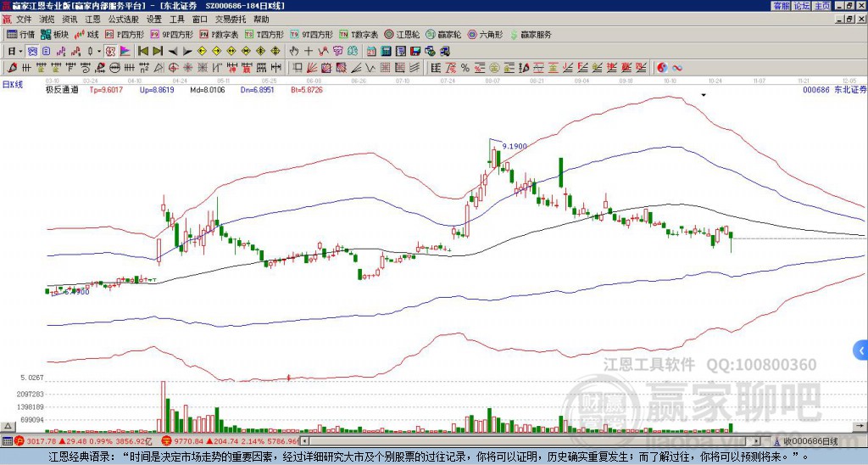868x465 pixels.
Task: Jump to last bar with green skip-forward icon
Action: (158, 52)
